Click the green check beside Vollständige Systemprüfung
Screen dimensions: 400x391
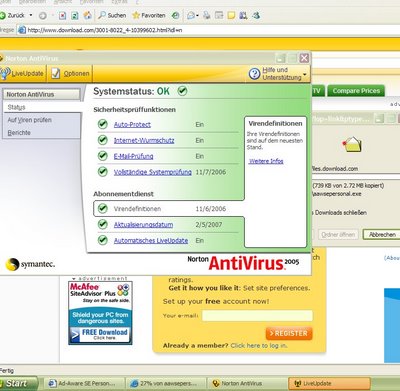pos(103,172)
